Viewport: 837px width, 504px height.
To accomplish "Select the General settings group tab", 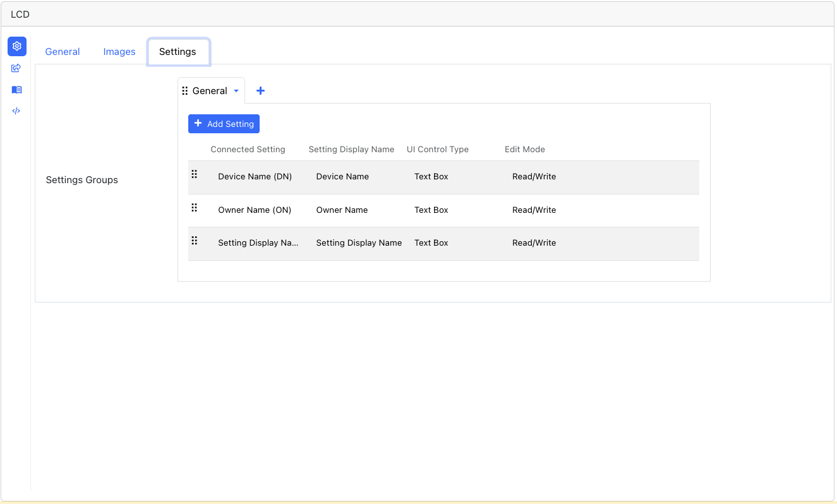I will (210, 91).
